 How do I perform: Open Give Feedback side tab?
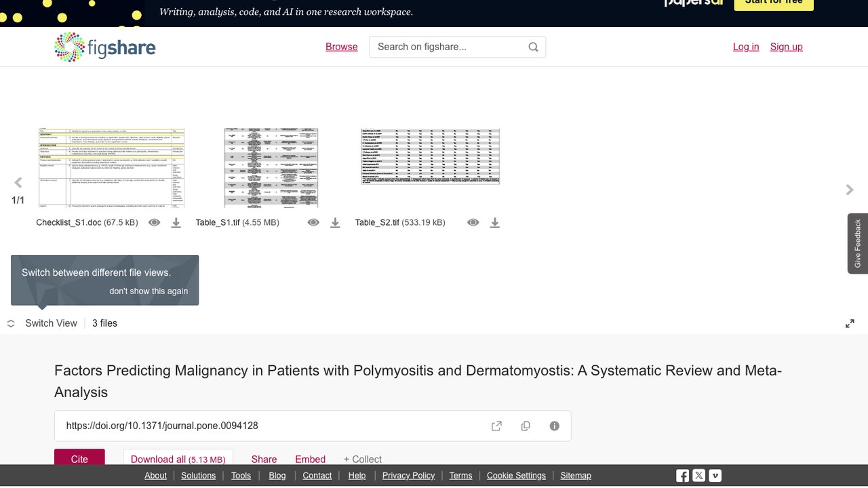click(858, 243)
